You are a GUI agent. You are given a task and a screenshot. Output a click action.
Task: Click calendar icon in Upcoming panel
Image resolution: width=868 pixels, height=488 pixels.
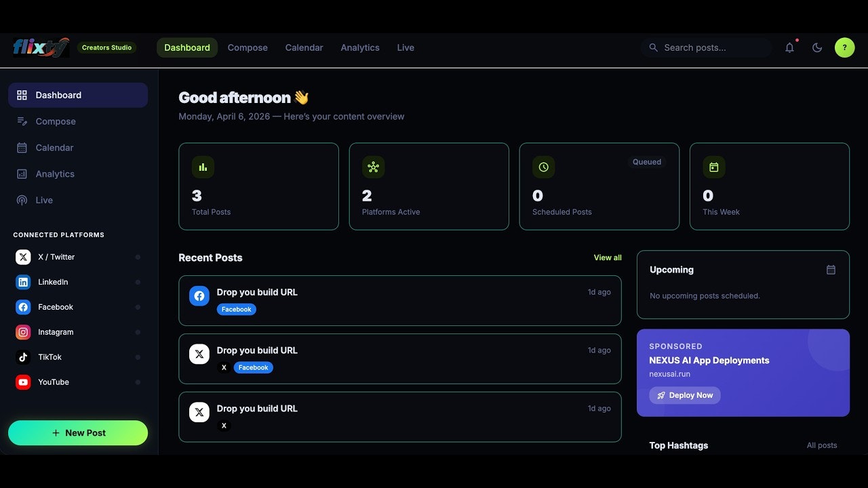pos(831,270)
